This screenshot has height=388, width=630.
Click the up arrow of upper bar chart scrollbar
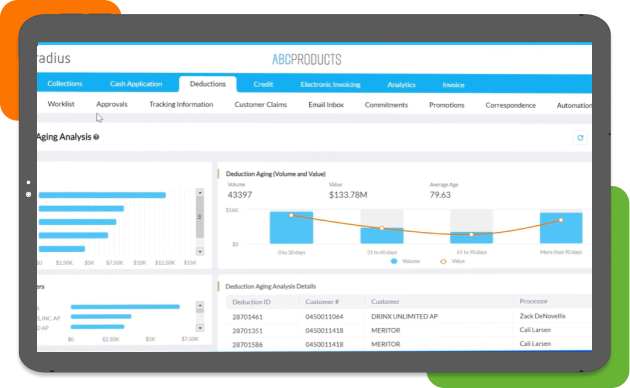coord(200,193)
